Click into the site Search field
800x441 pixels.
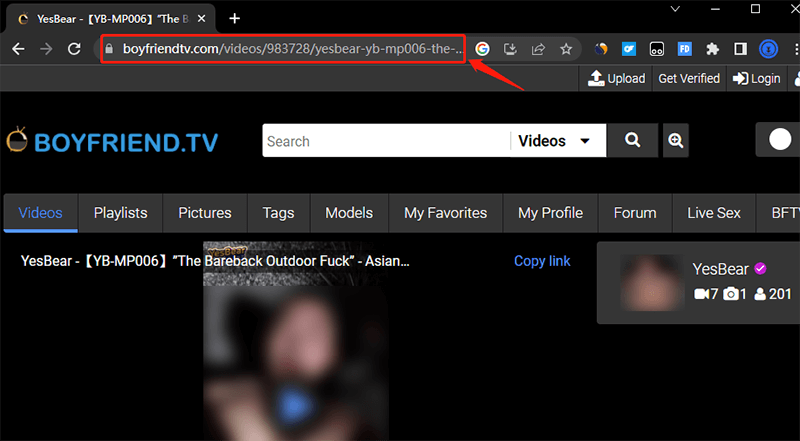tap(386, 141)
